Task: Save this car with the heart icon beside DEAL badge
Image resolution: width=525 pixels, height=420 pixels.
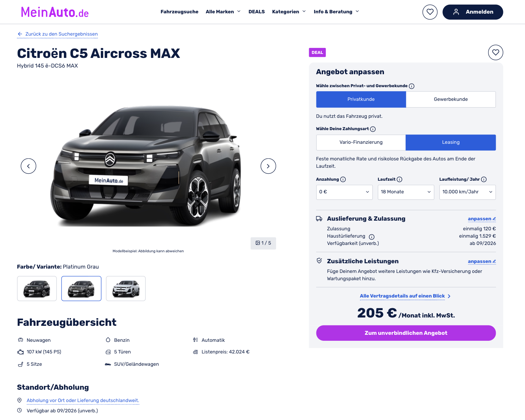Action: click(495, 53)
